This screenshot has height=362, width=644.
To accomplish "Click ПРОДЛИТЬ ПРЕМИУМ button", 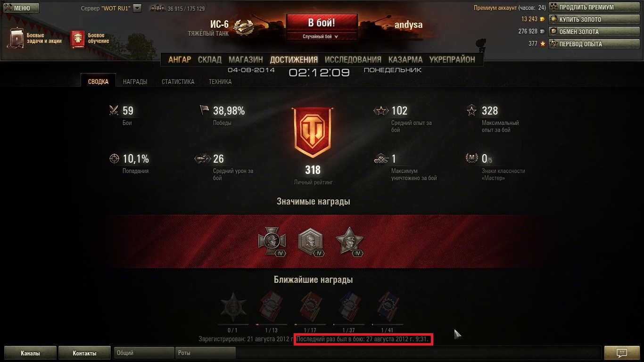I will point(594,7).
